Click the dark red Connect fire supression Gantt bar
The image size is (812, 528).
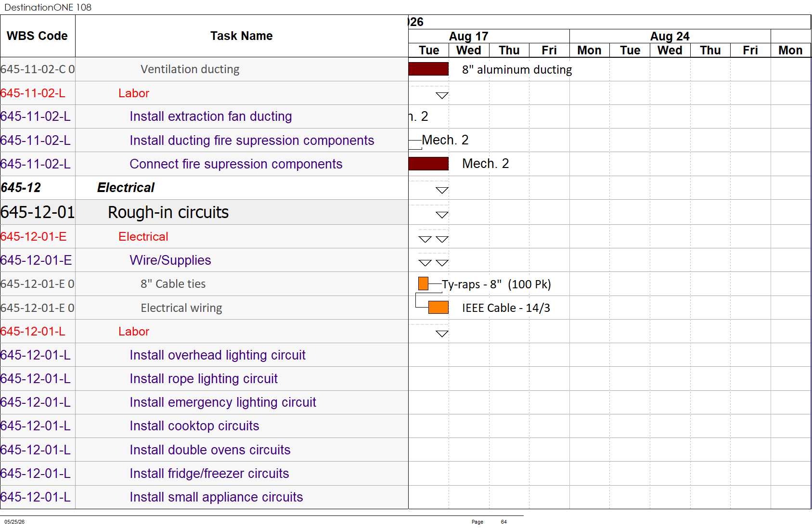428,164
